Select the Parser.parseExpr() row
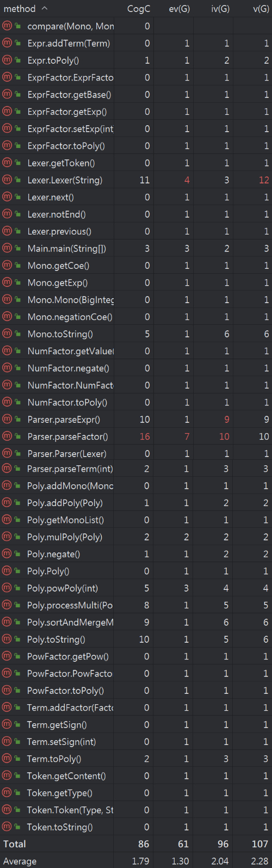272x868 pixels. tap(136, 419)
